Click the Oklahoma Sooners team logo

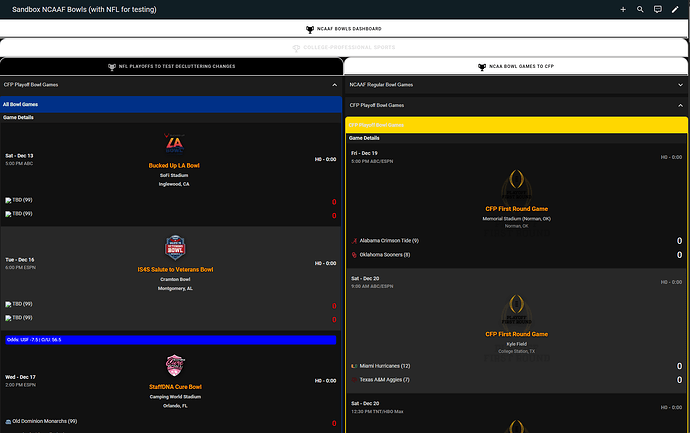click(x=354, y=255)
